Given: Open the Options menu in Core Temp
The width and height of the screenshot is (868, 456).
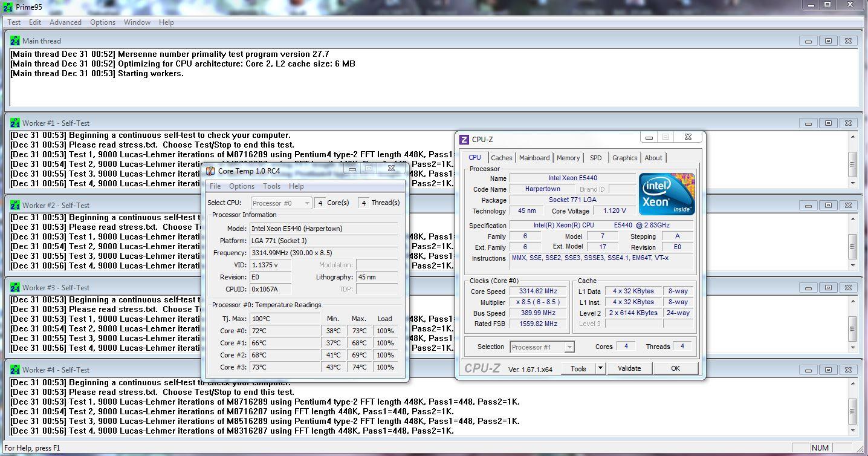Looking at the screenshot, I should pos(241,186).
